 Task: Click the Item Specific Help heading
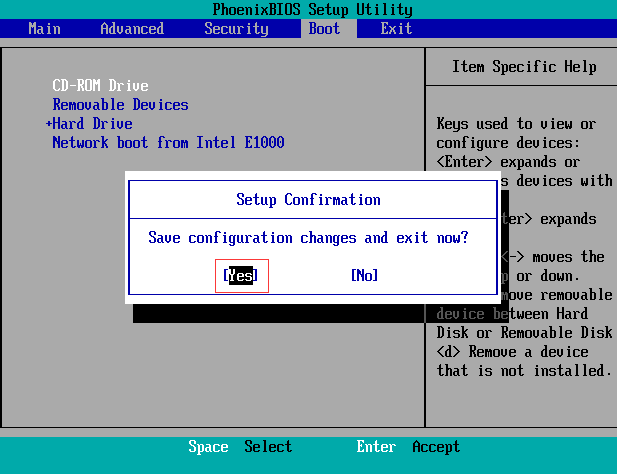click(524, 66)
